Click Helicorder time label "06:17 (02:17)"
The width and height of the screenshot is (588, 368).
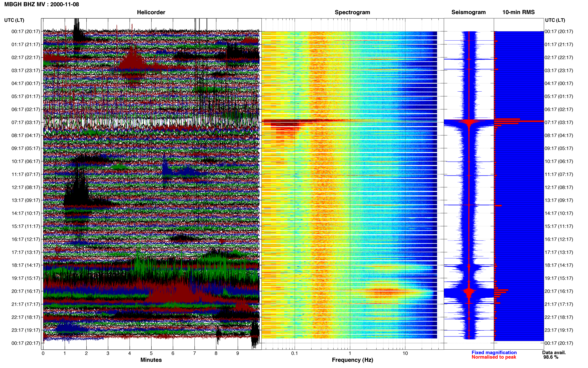26,109
